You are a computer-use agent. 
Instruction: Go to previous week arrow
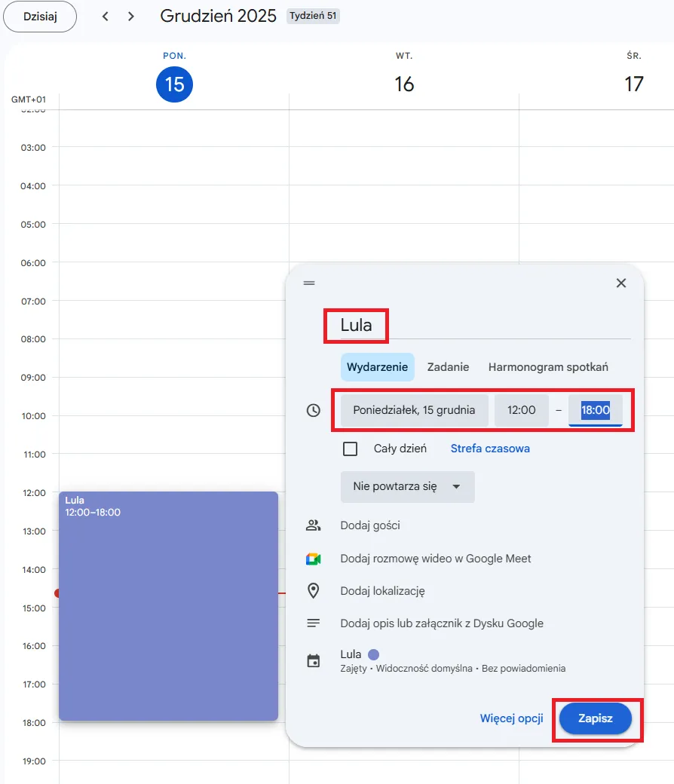pyautogui.click(x=105, y=17)
